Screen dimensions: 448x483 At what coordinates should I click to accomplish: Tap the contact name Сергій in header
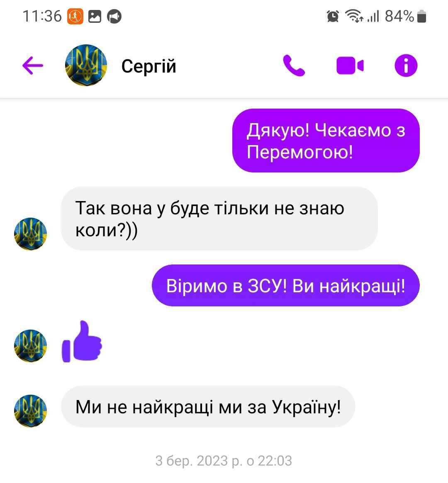pos(149,66)
